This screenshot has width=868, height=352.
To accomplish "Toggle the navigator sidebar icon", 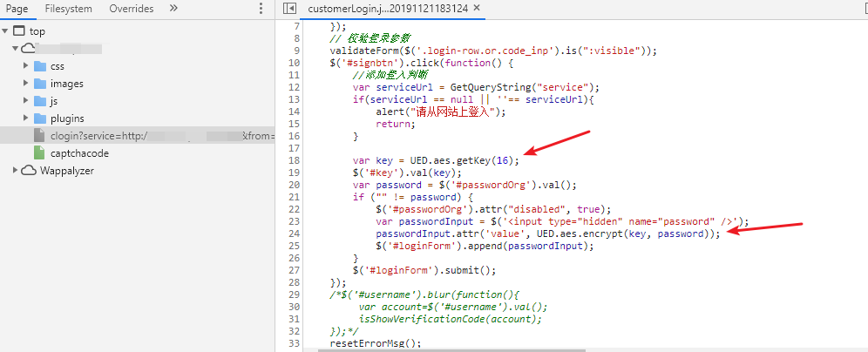I will click(289, 9).
